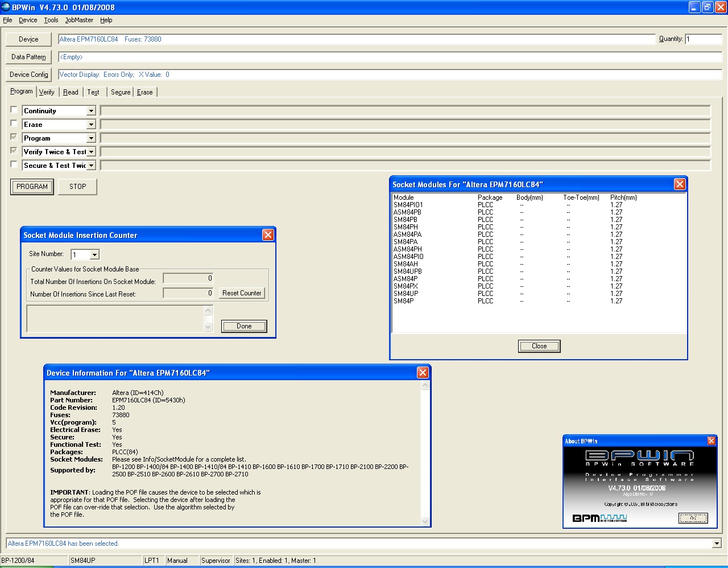The width and height of the screenshot is (728, 568).
Task: Select the SM84P module row
Action: (x=539, y=301)
